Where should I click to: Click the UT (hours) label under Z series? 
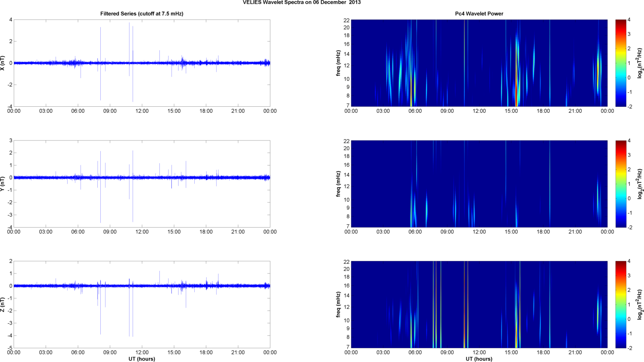point(142,359)
